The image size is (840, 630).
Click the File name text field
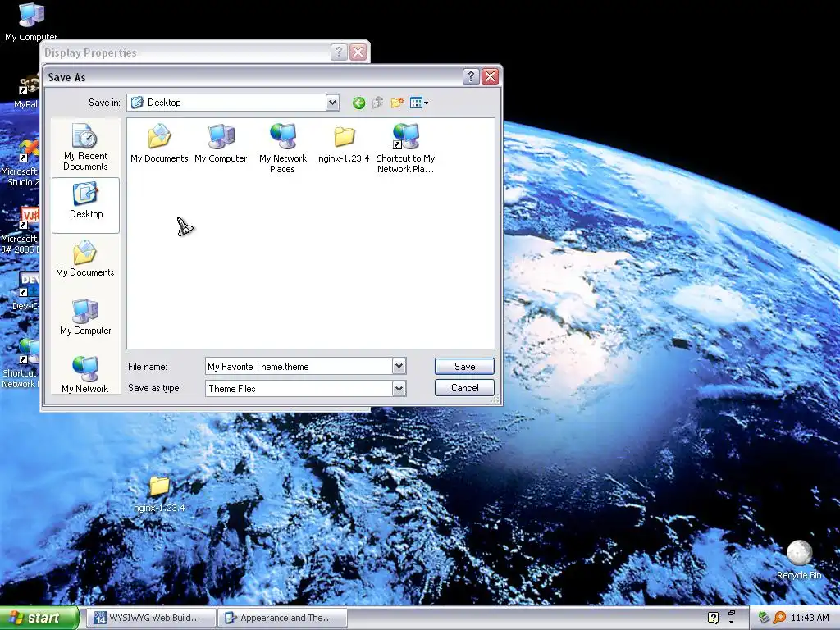[x=299, y=367]
